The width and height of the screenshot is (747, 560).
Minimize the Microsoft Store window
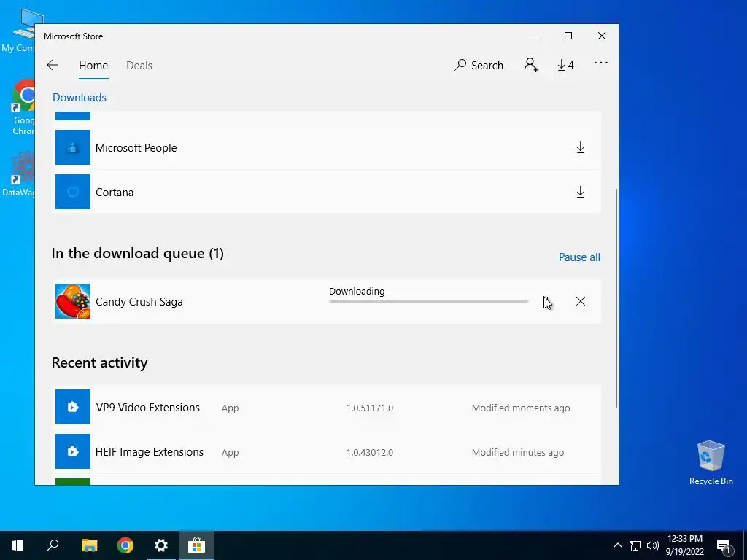(535, 36)
